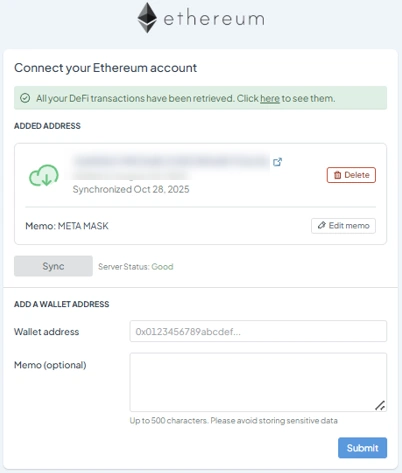Delete the added wallet address

(351, 175)
